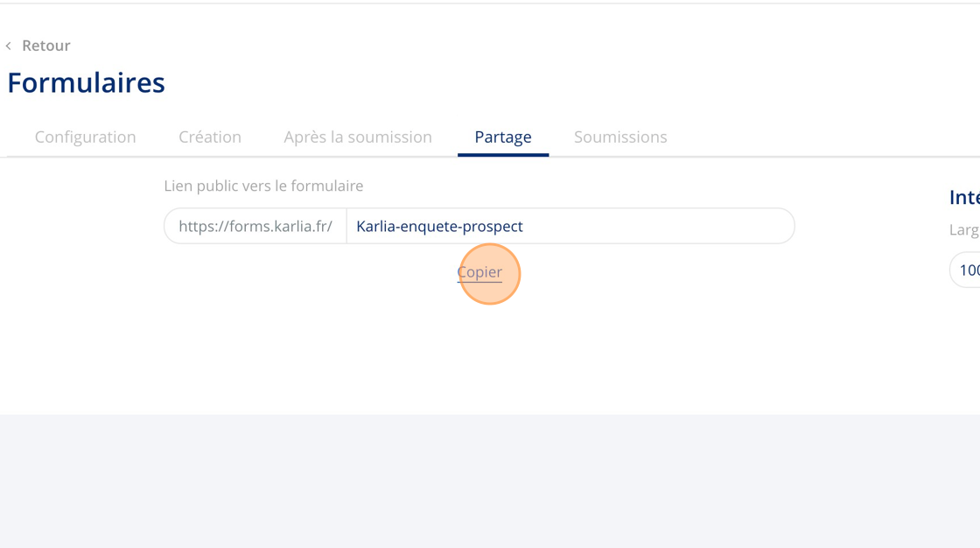The height and width of the screenshot is (548, 980).
Task: Open the Configuration tab
Action: [x=85, y=137]
